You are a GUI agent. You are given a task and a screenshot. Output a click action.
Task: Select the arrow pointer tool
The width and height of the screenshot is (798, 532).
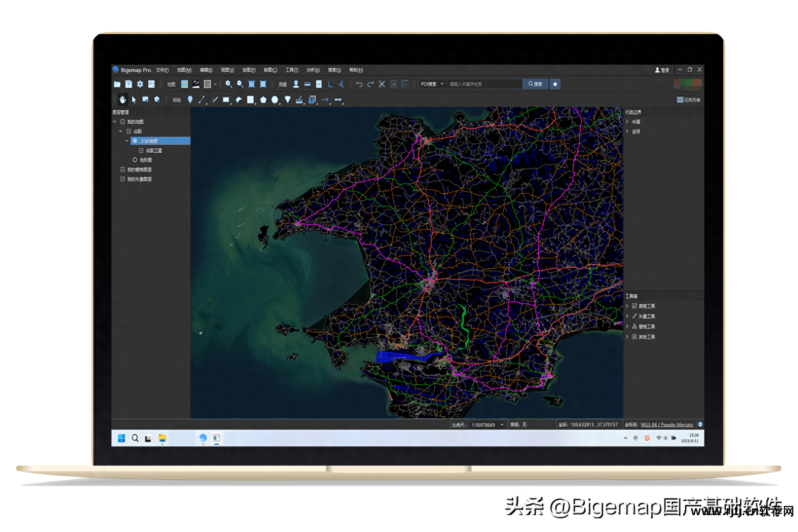(134, 100)
